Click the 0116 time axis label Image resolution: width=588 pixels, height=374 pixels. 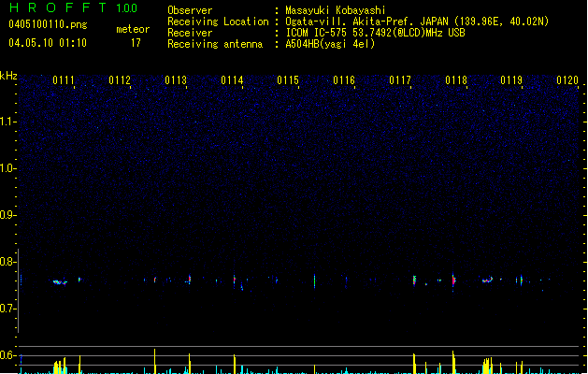(344, 80)
